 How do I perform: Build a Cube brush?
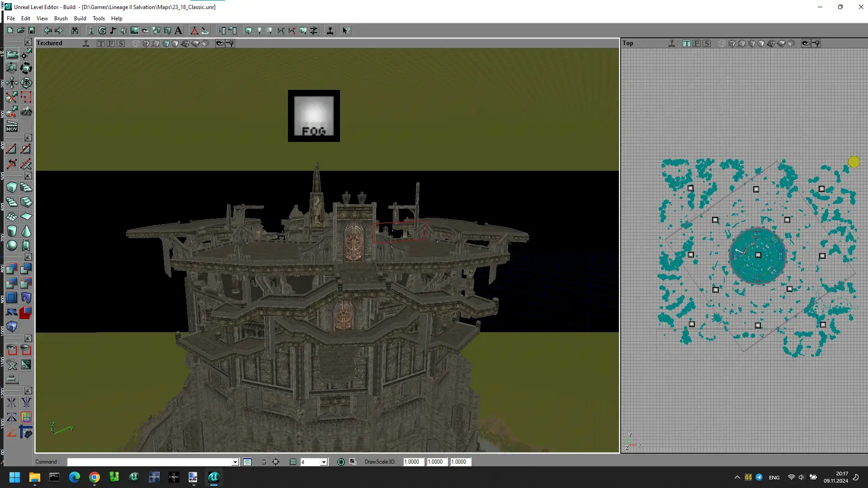[12, 188]
